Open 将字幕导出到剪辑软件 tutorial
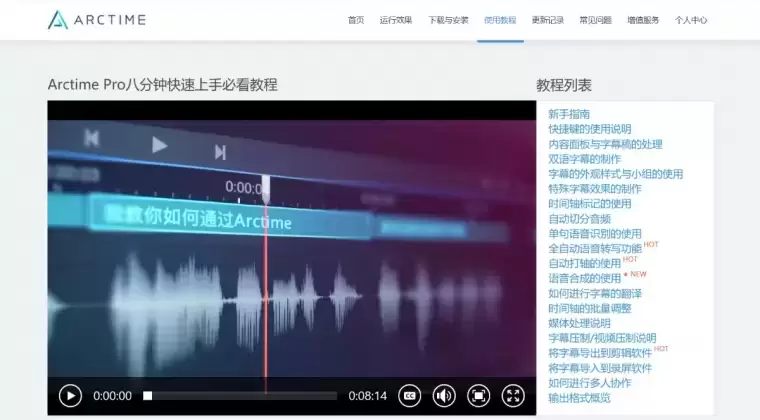 click(600, 353)
